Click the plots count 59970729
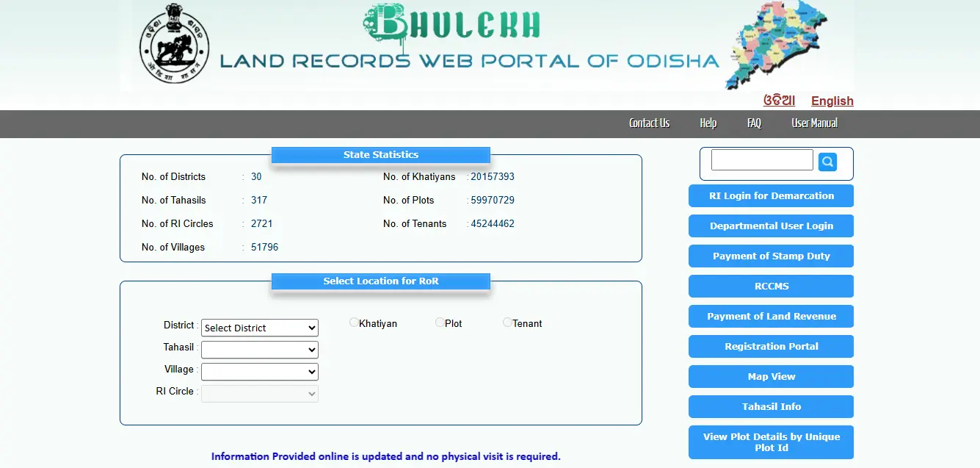 click(493, 201)
